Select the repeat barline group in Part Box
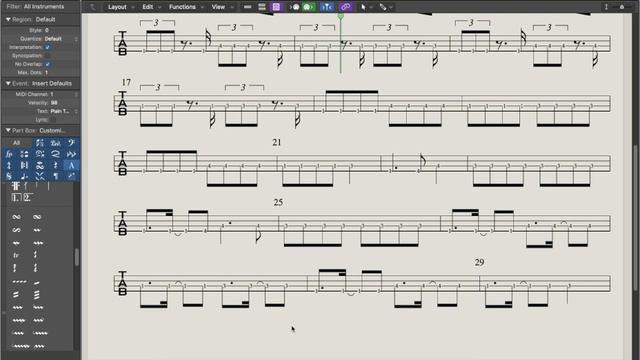Viewport: 640px width, 360px height. (x=24, y=165)
